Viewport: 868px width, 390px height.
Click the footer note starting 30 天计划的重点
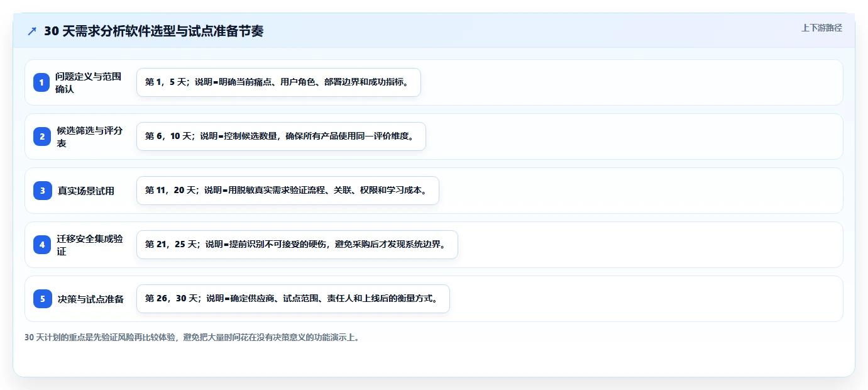click(x=193, y=338)
